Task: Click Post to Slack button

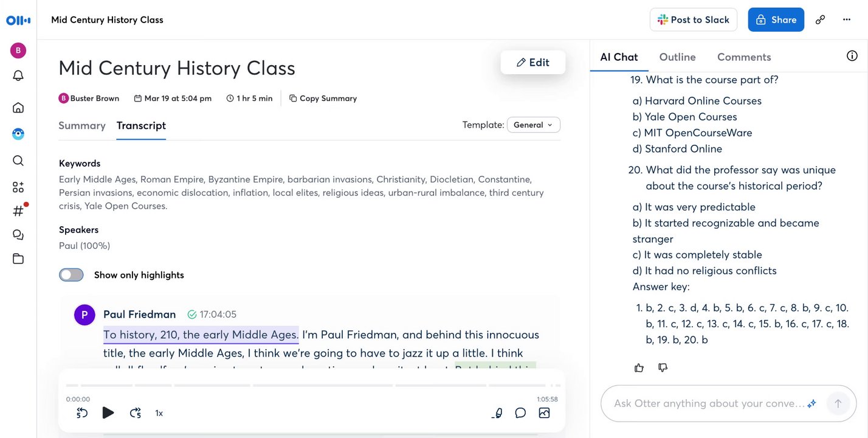Action: click(x=693, y=19)
